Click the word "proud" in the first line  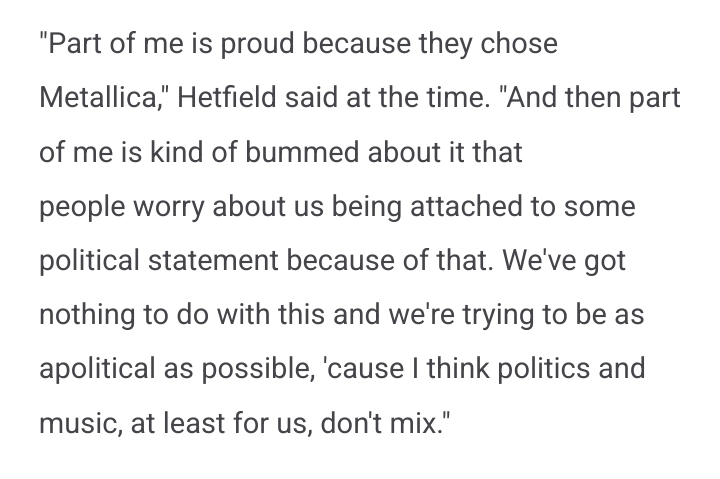[x=257, y=45]
